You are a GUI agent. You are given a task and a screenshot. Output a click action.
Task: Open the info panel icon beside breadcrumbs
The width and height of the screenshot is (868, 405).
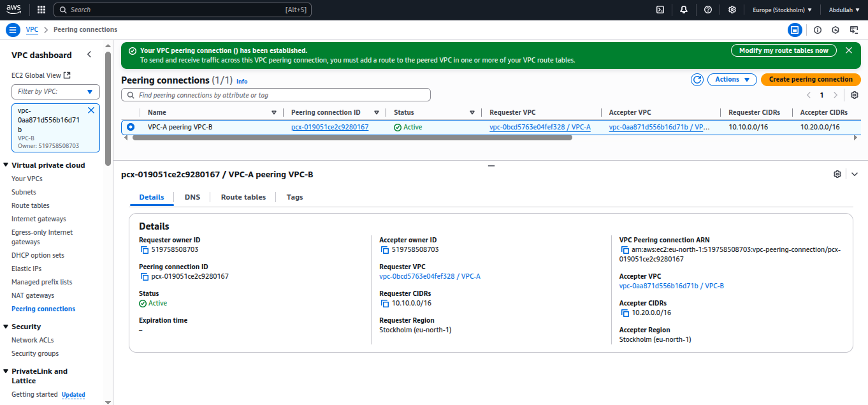818,30
